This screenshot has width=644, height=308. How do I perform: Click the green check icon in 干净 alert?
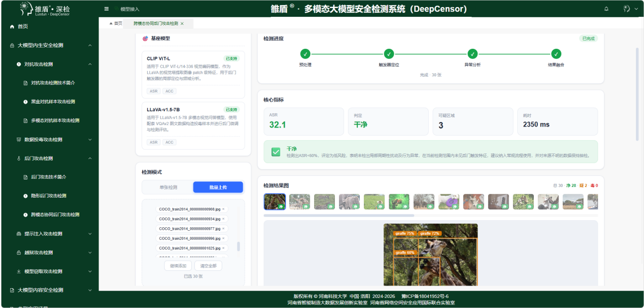pyautogui.click(x=276, y=152)
